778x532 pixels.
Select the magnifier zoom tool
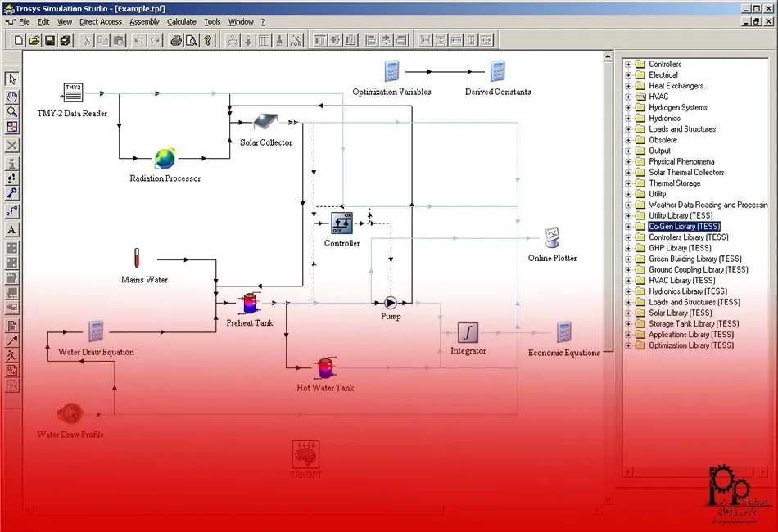(12, 111)
